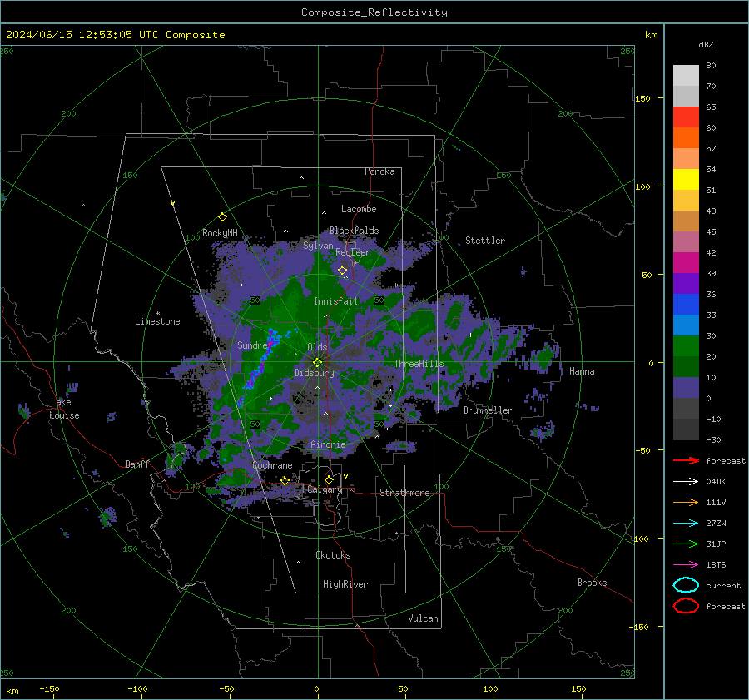The height and width of the screenshot is (700, 749).
Task: Click the Didsbury town label
Action: pos(314,373)
